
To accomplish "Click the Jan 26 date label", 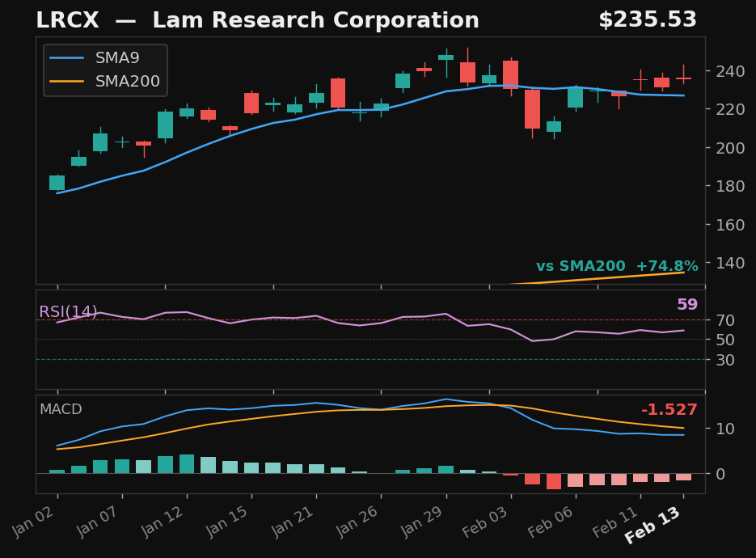I will pyautogui.click(x=357, y=522).
